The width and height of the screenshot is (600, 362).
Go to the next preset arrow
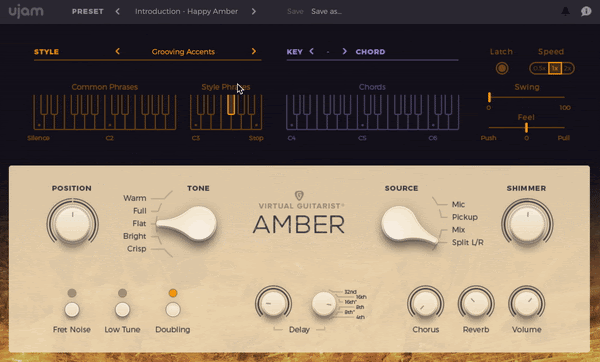(254, 11)
